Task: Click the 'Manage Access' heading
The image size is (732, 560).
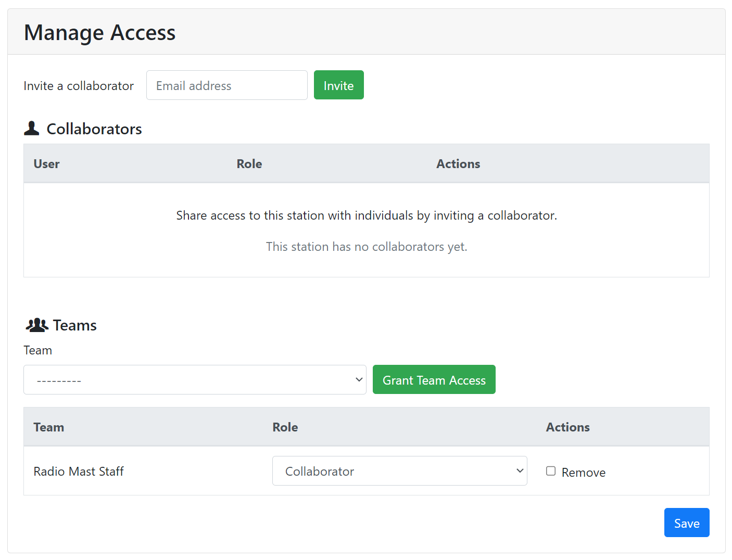Action: (x=99, y=32)
